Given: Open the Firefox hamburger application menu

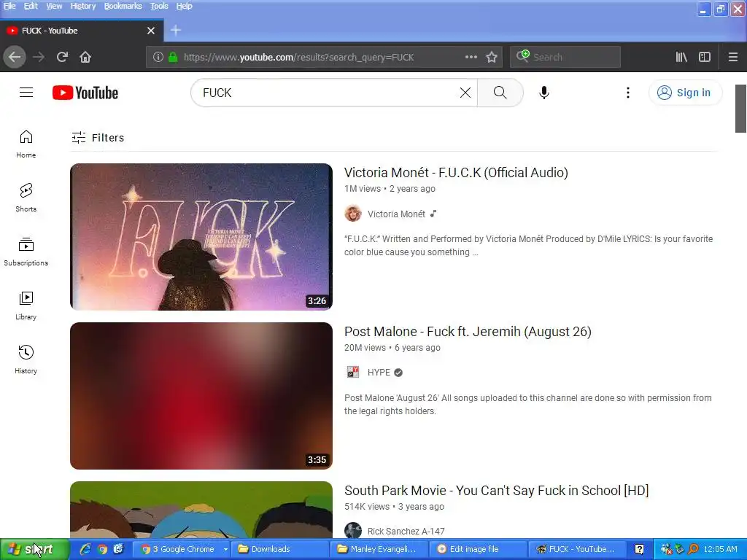Looking at the screenshot, I should [x=732, y=57].
